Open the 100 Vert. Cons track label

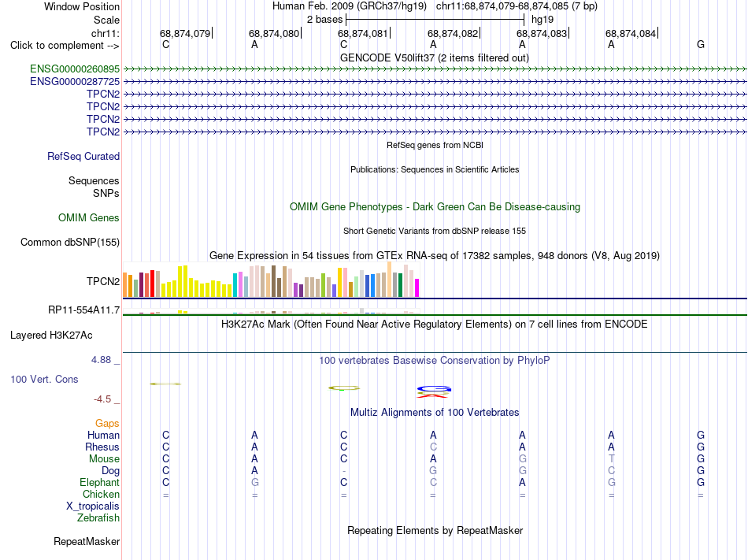pos(44,379)
